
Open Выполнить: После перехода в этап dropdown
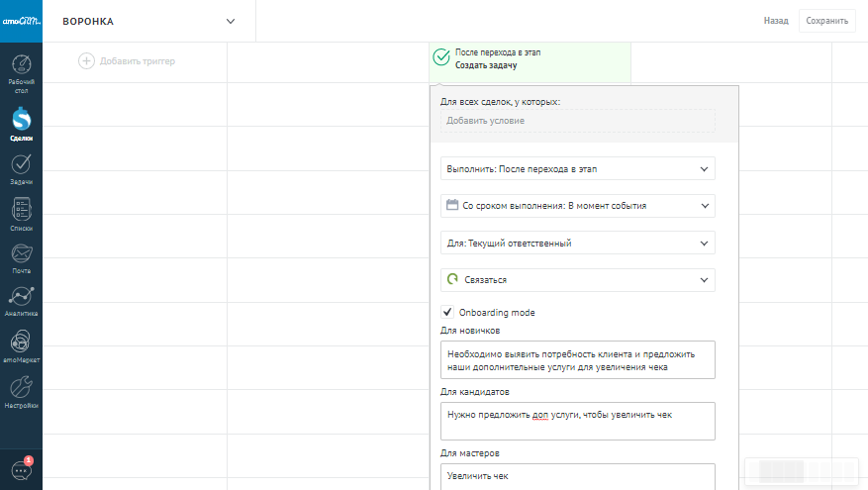click(577, 169)
